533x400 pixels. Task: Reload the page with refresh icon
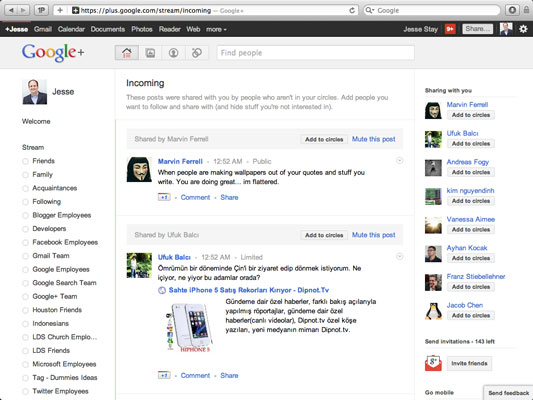(x=352, y=11)
